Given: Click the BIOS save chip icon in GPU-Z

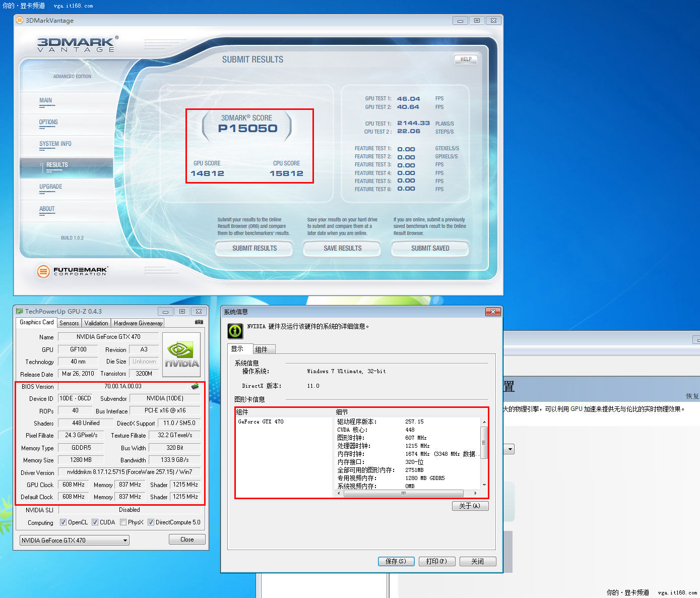Looking at the screenshot, I should click(195, 386).
